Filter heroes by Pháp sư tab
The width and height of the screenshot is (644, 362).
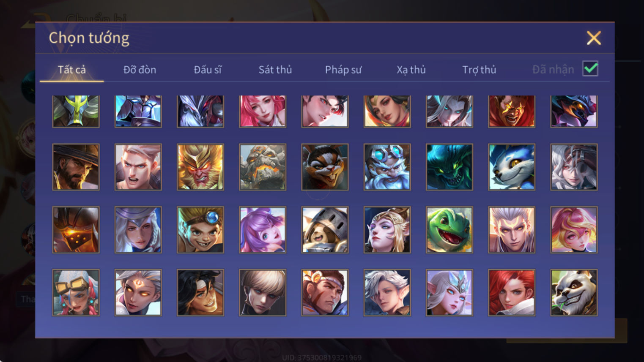(343, 70)
